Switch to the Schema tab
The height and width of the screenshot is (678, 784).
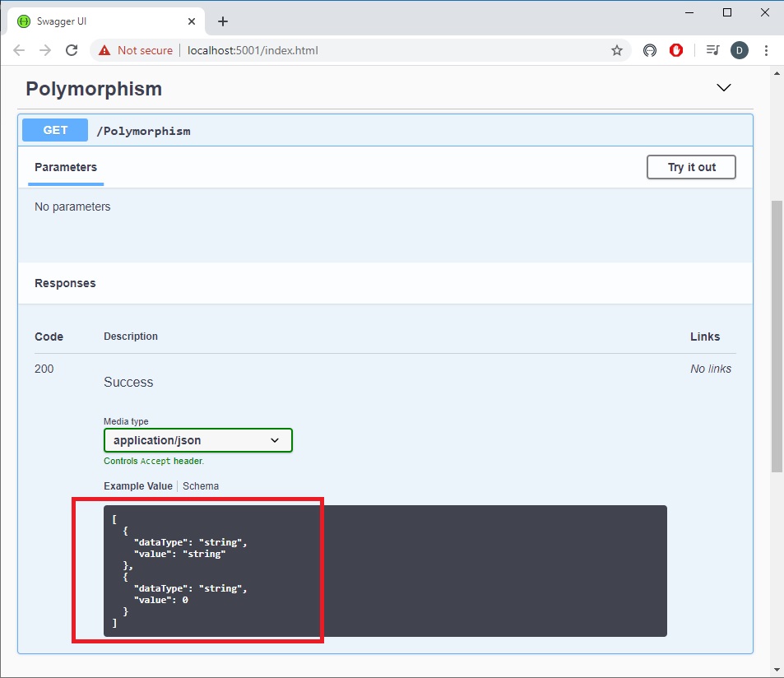[x=201, y=486]
